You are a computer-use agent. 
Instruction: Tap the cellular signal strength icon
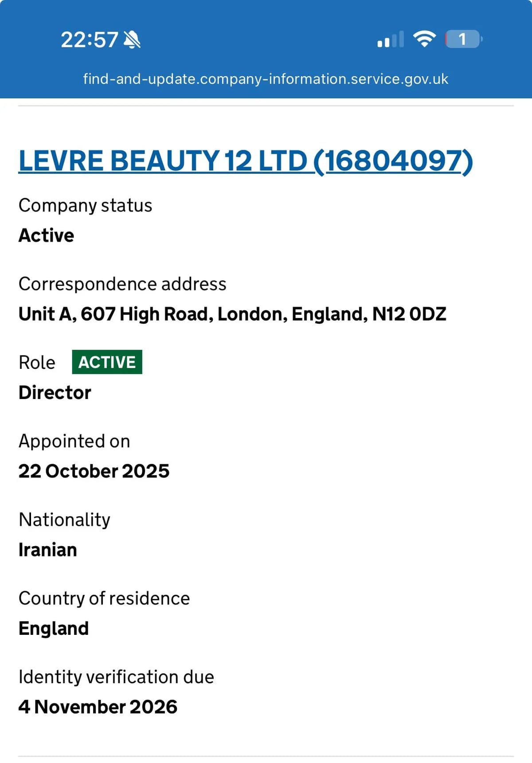(390, 39)
